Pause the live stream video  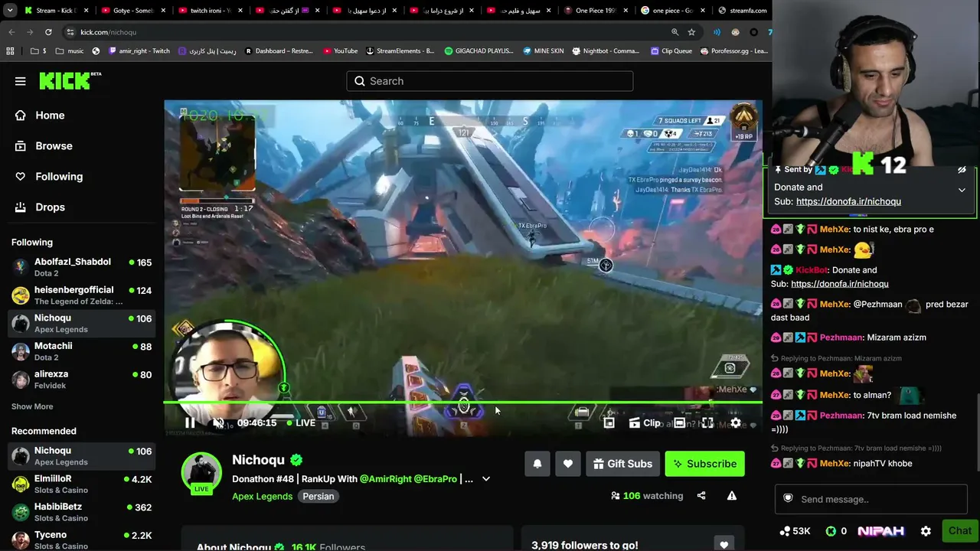click(190, 422)
